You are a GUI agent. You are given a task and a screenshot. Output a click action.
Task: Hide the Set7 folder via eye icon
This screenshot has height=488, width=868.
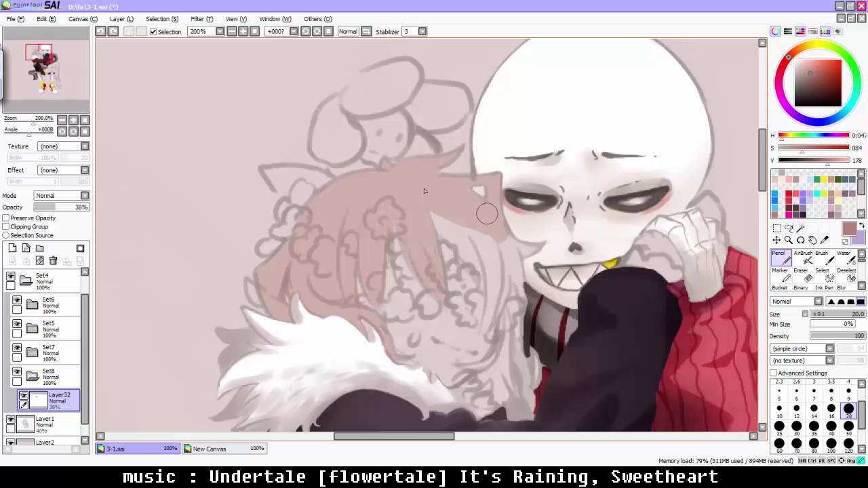coord(17,348)
